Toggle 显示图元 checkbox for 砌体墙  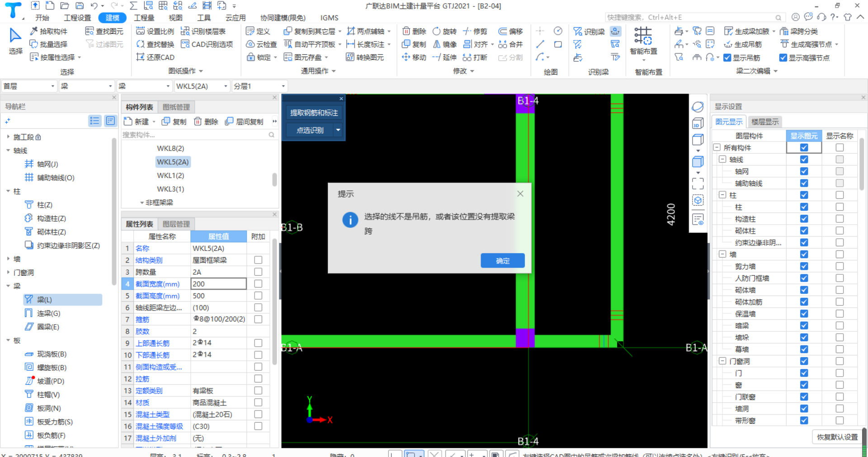click(804, 290)
